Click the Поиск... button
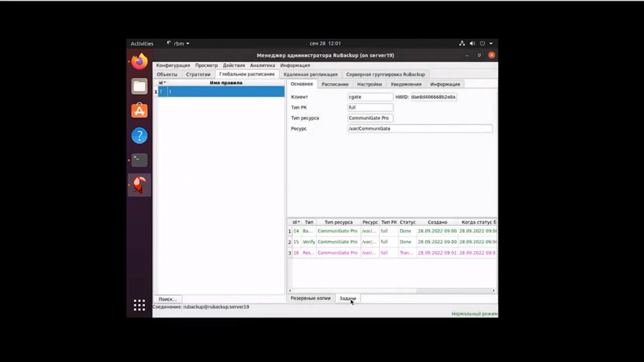Image resolution: width=644 pixels, height=362 pixels. 167,299
